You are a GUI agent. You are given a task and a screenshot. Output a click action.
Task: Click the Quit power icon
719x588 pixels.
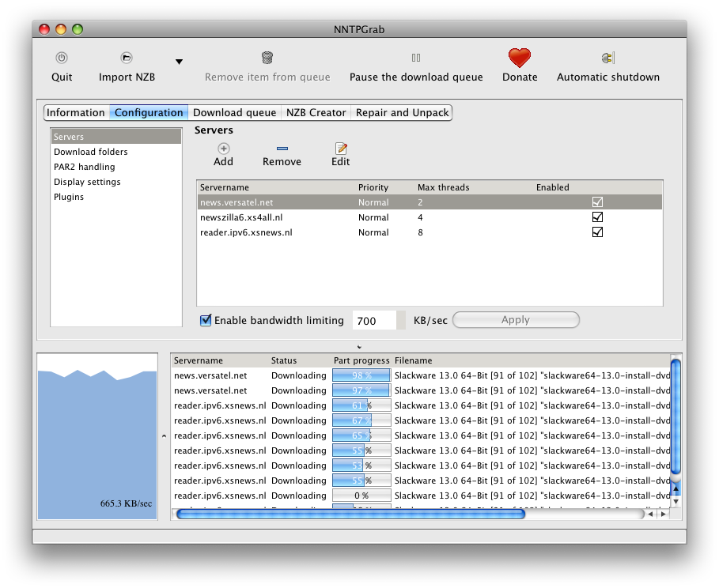click(62, 58)
